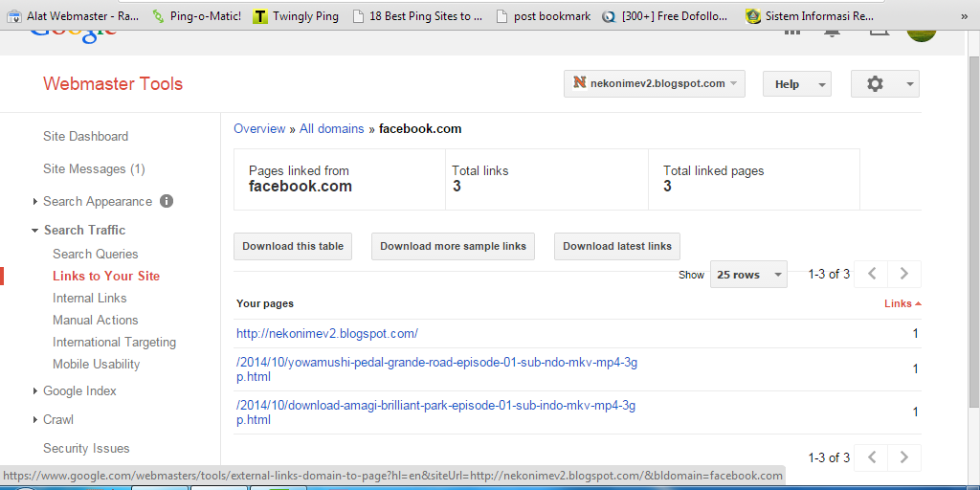Open the account profile avatar
This screenshot has width=980, height=490.
922,35
